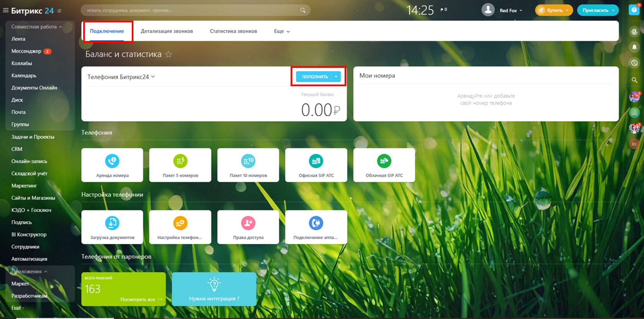
Task: Open the arrow next to Пополнить button
Action: pos(336,77)
